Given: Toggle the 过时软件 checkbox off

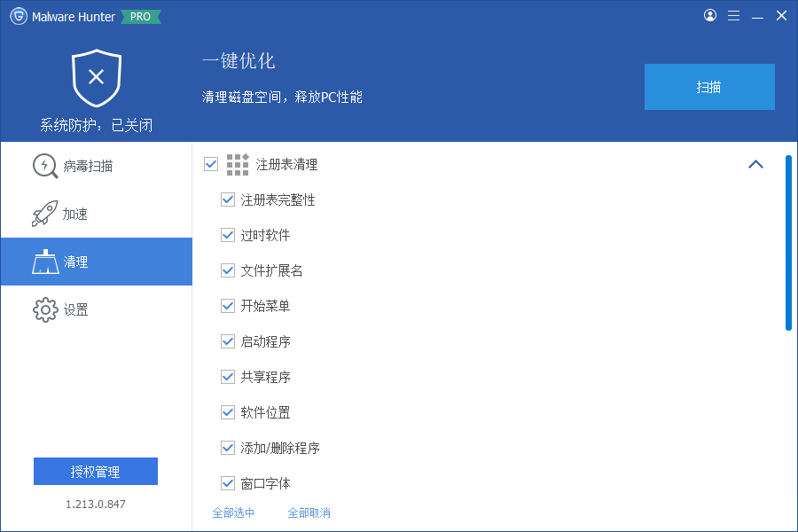Looking at the screenshot, I should click(228, 235).
